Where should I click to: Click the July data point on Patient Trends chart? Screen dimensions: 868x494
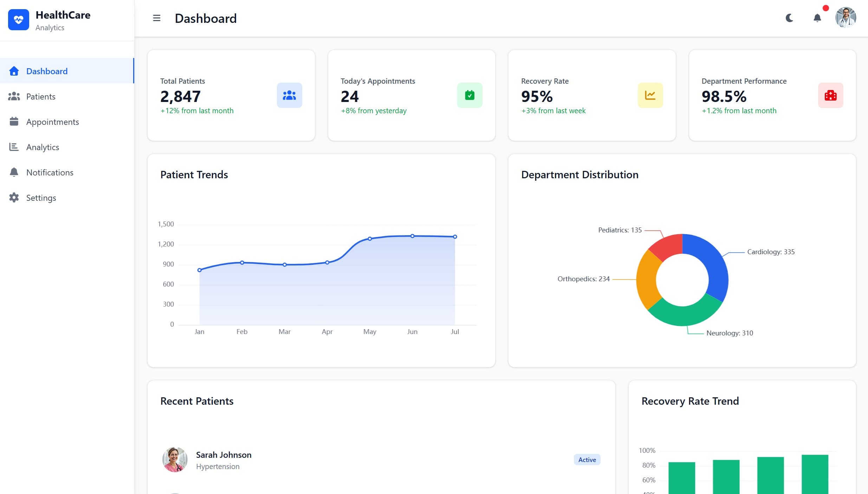coord(455,237)
